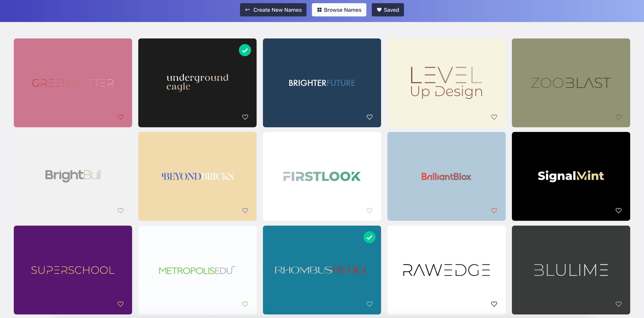View the Saved names
The width and height of the screenshot is (644, 318).
(388, 10)
